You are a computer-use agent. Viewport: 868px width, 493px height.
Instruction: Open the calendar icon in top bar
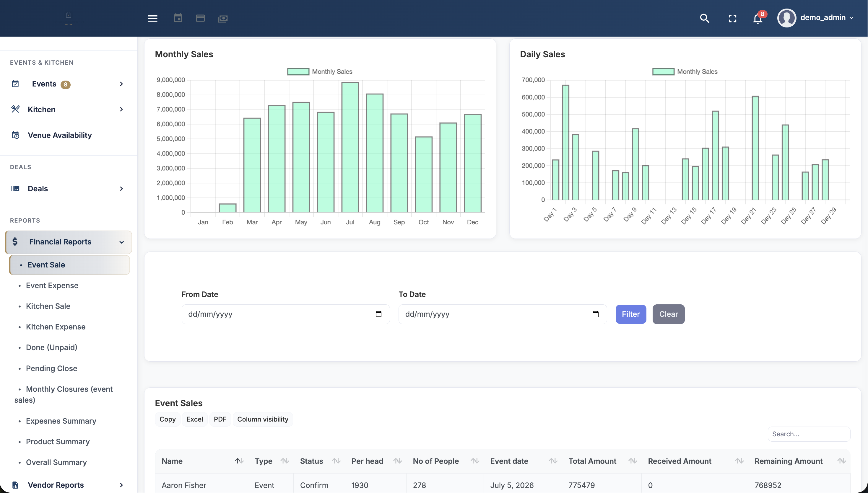(178, 18)
